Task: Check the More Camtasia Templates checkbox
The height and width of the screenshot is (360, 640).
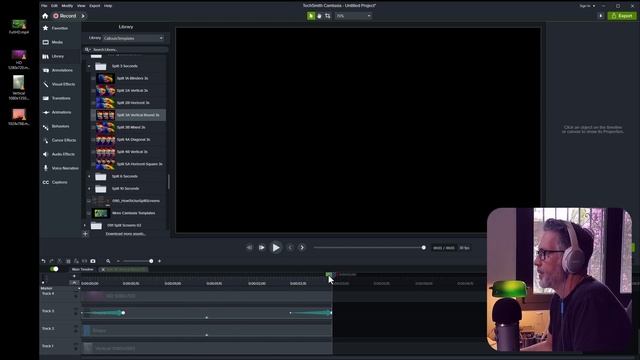Action: [89, 213]
